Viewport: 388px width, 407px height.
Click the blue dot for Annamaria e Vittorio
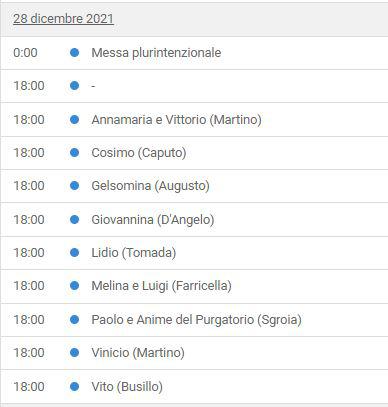[75, 119]
